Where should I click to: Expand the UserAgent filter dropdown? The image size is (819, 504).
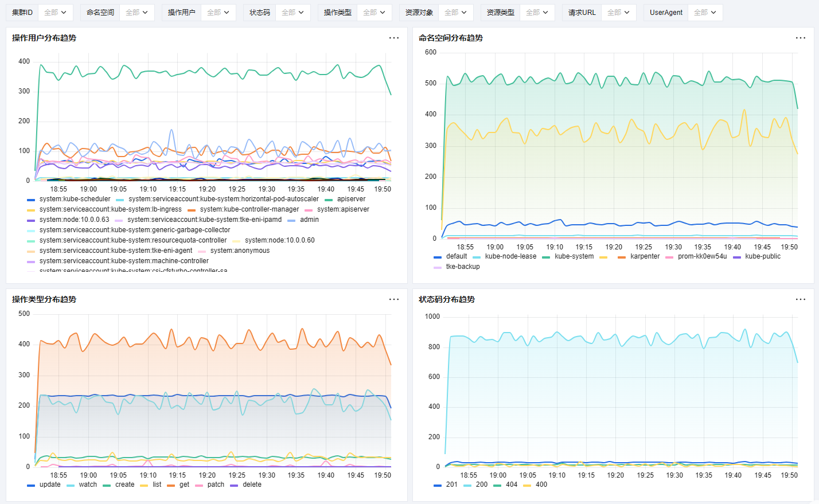coord(705,12)
